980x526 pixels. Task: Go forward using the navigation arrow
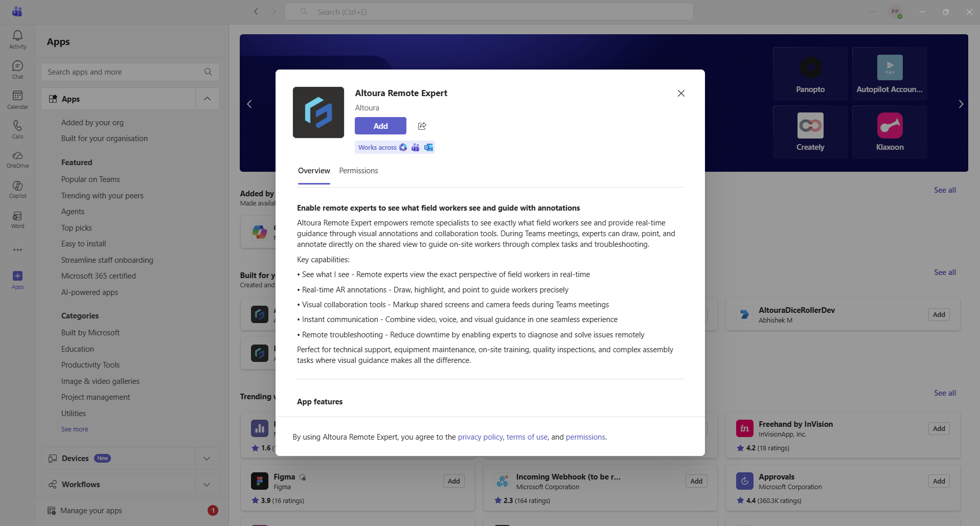pyautogui.click(x=274, y=12)
